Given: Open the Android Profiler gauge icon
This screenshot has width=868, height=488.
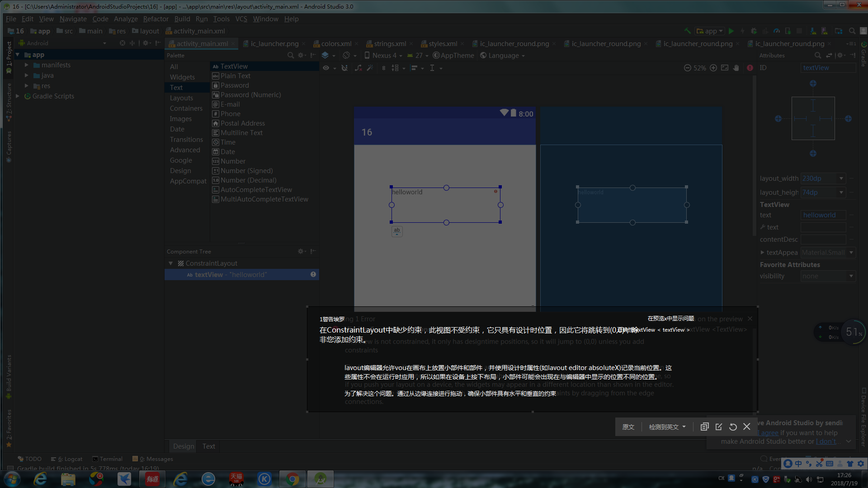Looking at the screenshot, I should click(777, 31).
